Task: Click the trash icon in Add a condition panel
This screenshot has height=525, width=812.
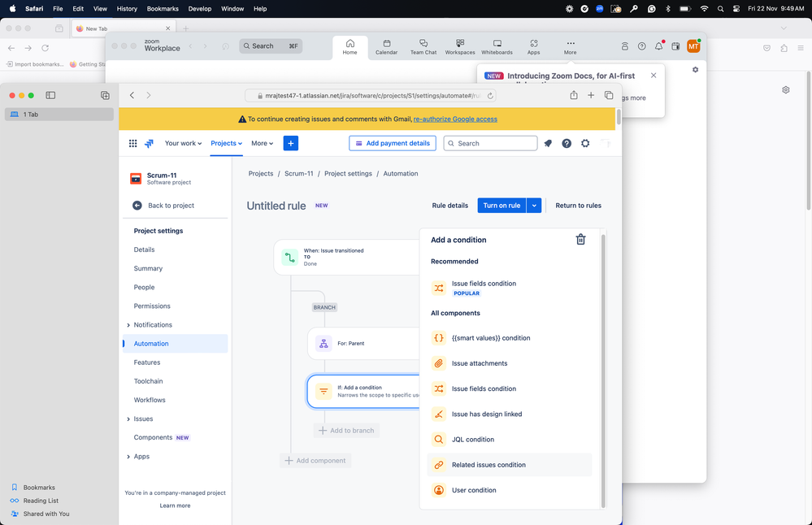Action: coord(580,239)
